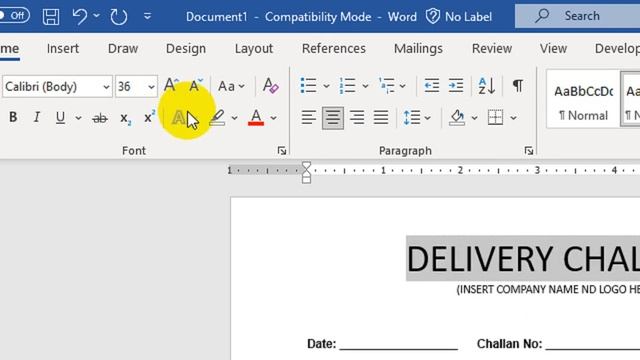Align text left
Screen dimensions: 640x360
[309, 118]
